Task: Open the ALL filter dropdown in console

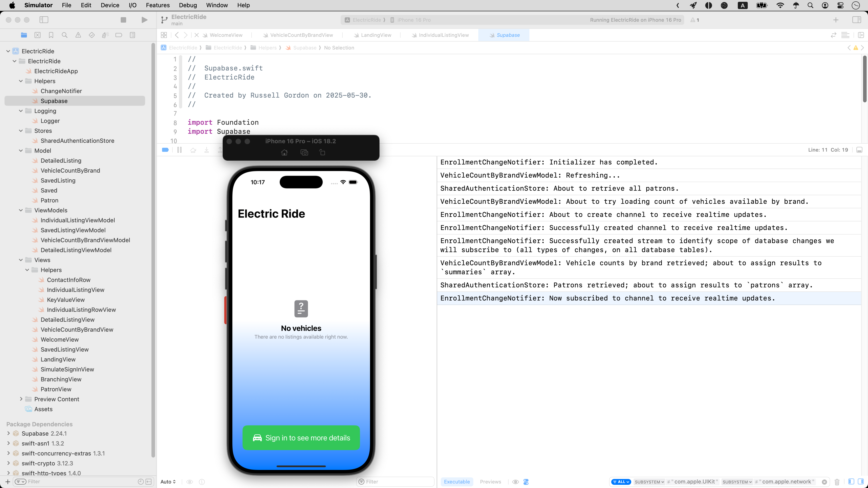Action: click(621, 482)
